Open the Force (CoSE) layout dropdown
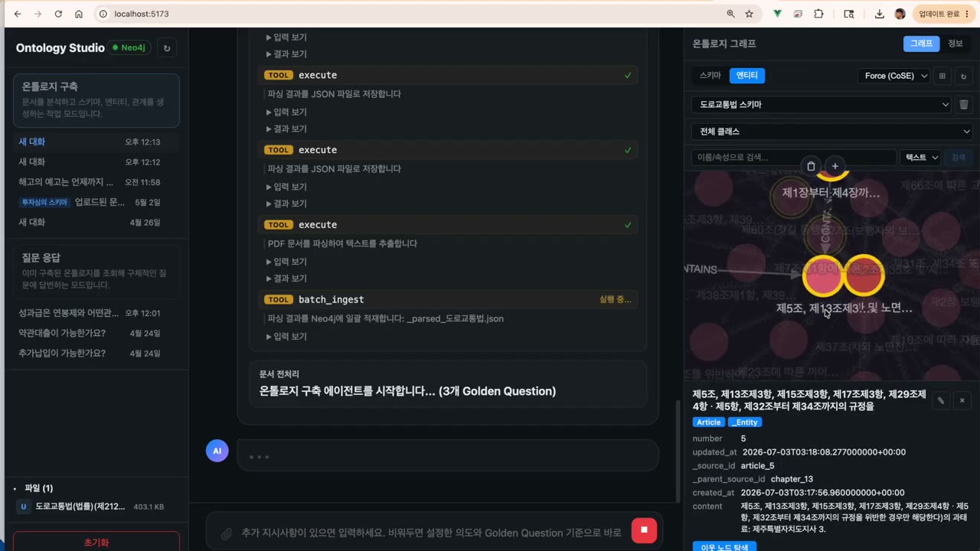The width and height of the screenshot is (980, 551). [894, 76]
